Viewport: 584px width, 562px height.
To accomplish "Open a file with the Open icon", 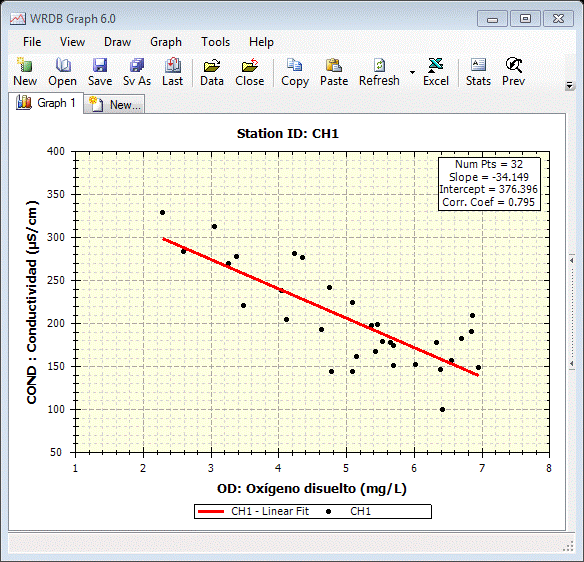I will (63, 72).
